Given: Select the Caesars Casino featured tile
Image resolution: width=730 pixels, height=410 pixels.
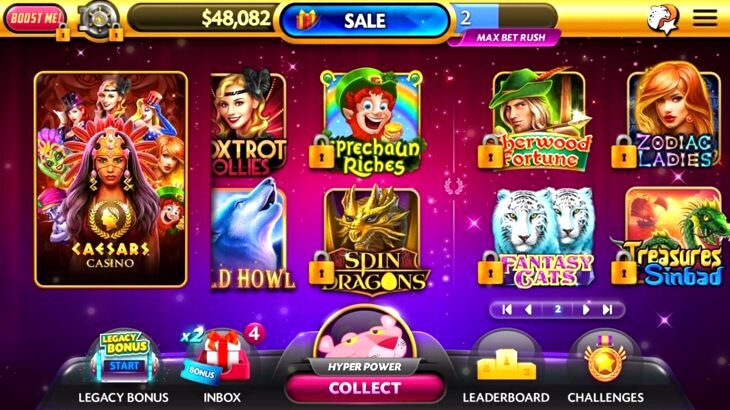Looking at the screenshot, I should click(111, 179).
